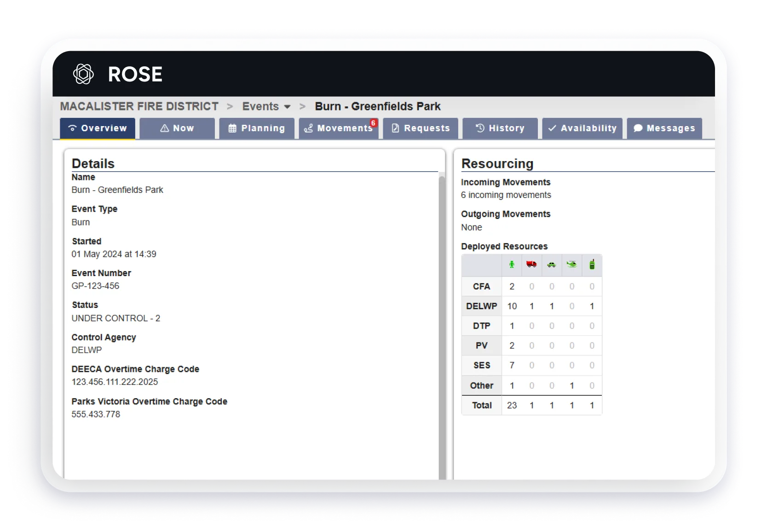Select the Total row in resources table
Screen dimensions: 767x532
click(x=481, y=405)
